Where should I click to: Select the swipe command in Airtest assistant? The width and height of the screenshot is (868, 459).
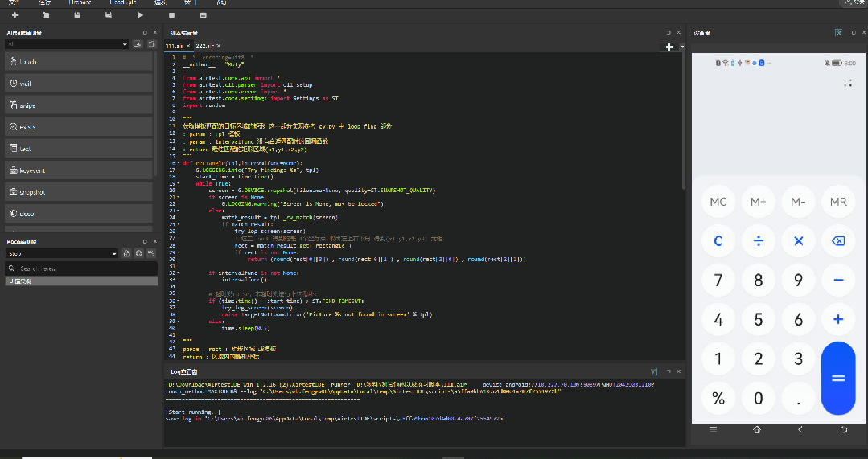coord(79,105)
